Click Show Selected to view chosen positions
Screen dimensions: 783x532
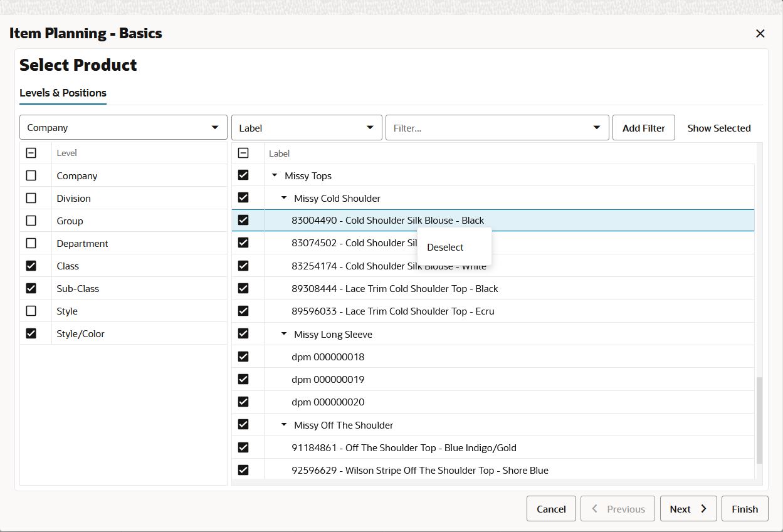click(719, 128)
